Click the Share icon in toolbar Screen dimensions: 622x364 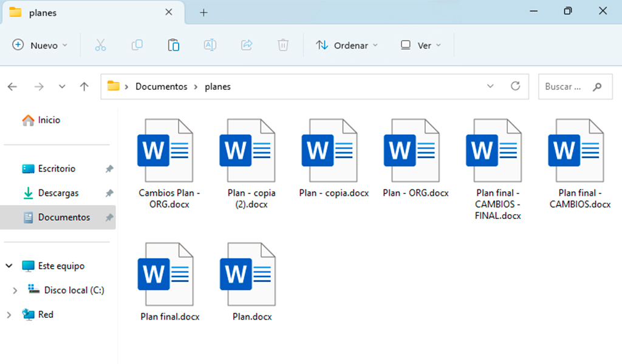(x=247, y=45)
